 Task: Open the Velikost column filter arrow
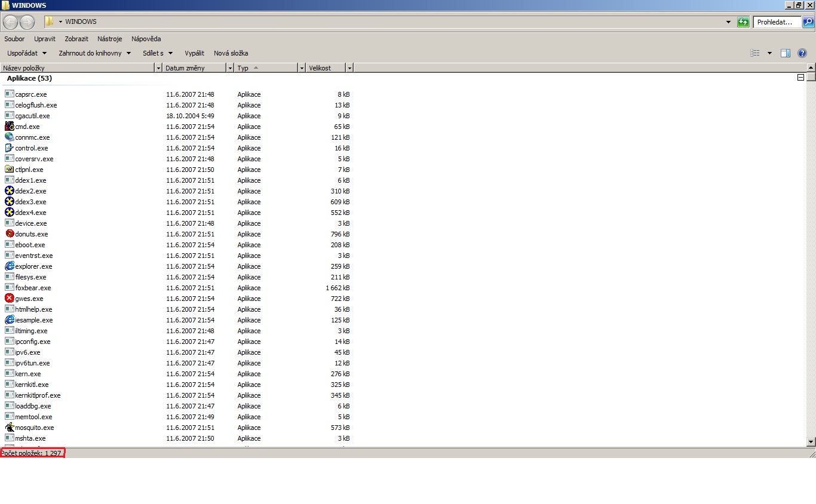[349, 68]
